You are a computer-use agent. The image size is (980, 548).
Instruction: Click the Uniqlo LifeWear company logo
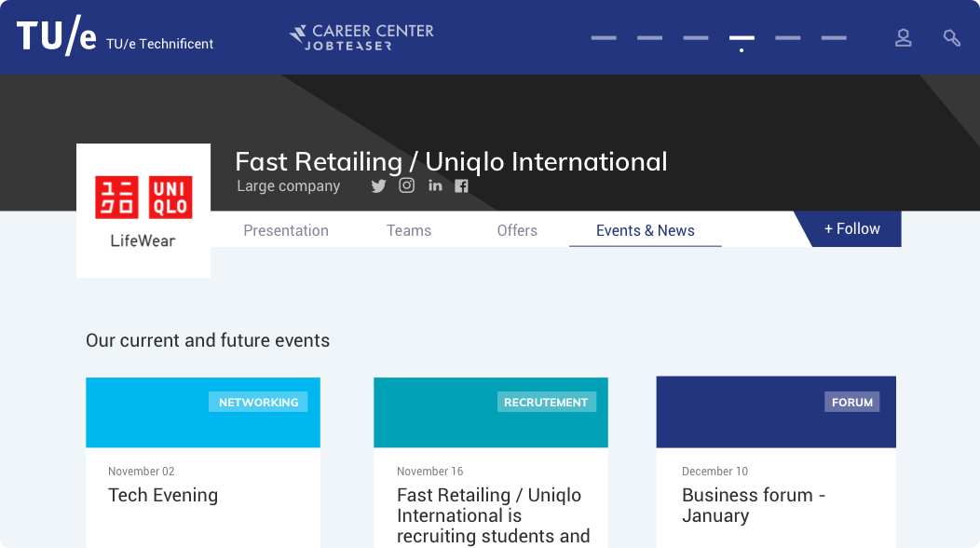[143, 211]
